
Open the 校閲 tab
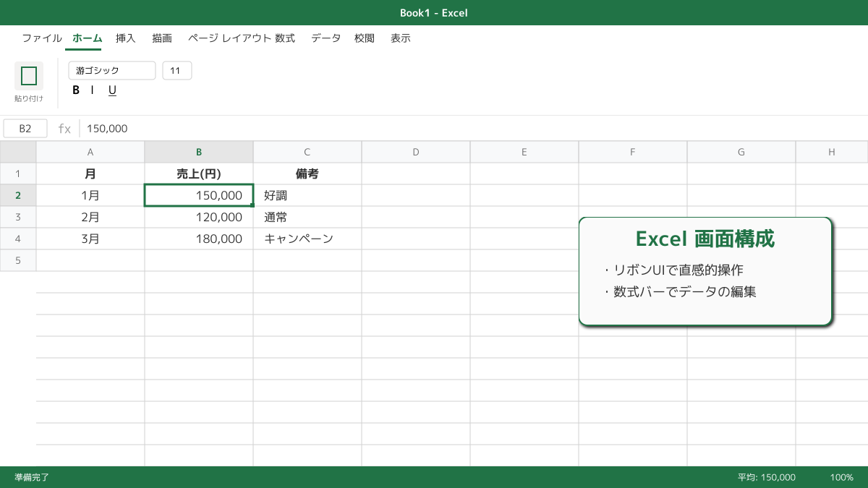(x=365, y=38)
